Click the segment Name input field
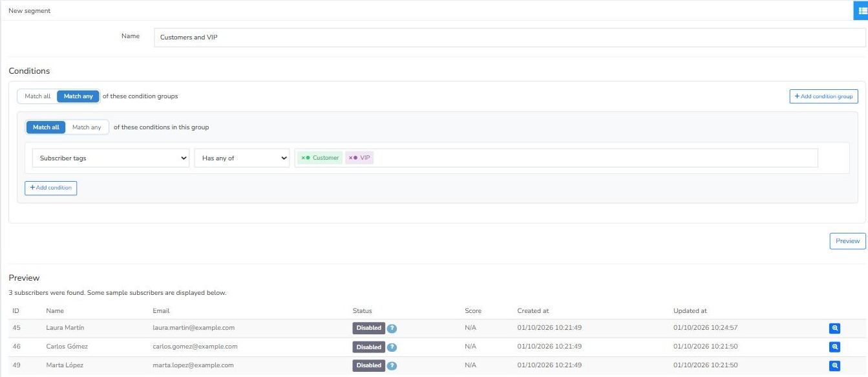868x377 pixels. click(x=511, y=38)
